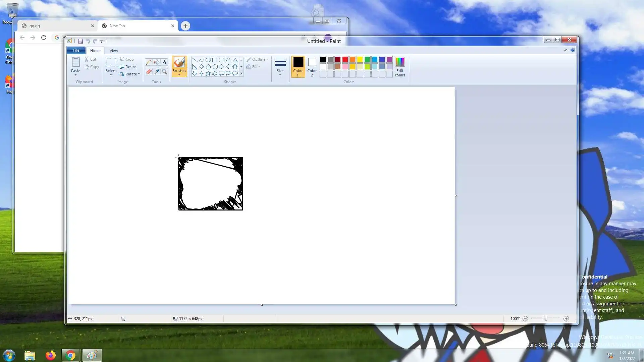Switch to the View tab
Viewport: 644px width, 362px height.
(x=114, y=51)
